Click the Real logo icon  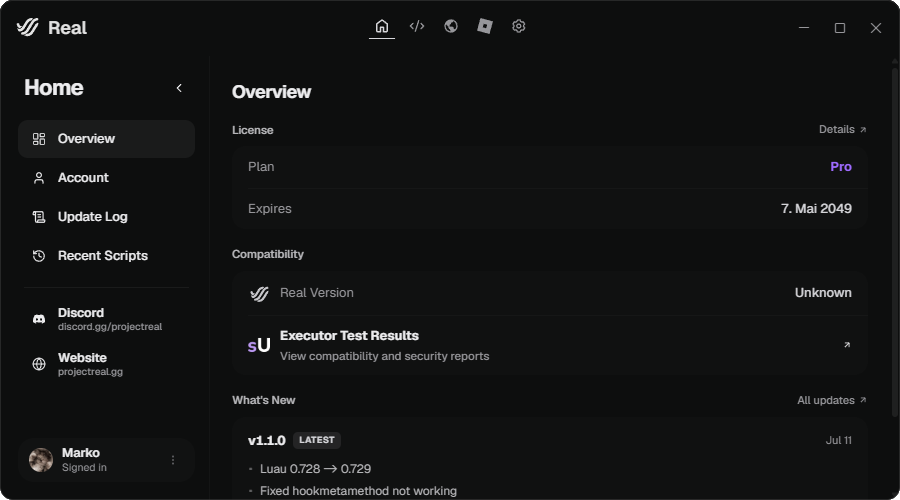click(x=28, y=27)
